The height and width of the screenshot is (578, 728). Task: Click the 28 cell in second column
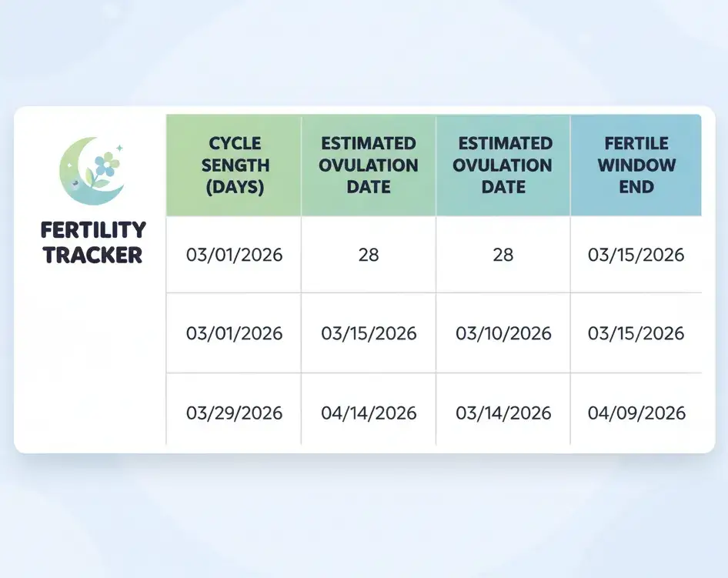[x=369, y=255]
